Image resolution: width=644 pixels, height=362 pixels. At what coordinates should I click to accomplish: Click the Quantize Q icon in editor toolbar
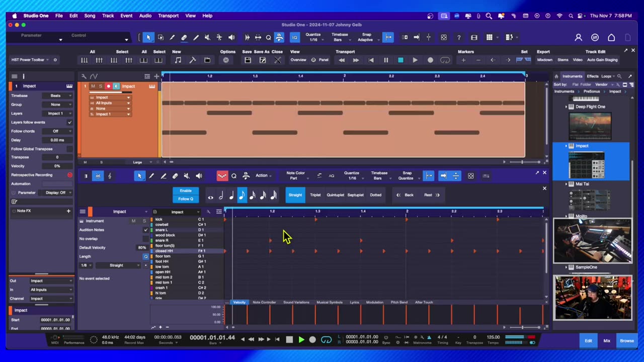(x=234, y=176)
